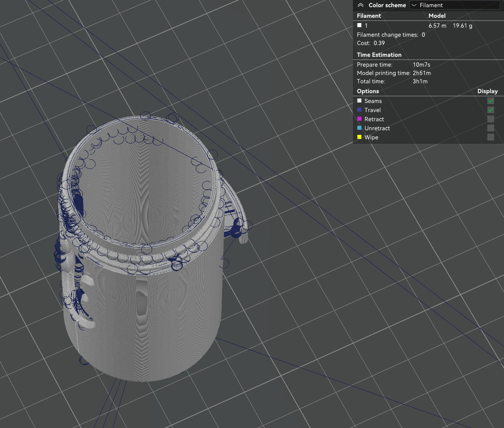Click the blue Travel color swatch
The width and height of the screenshot is (504, 428).
coord(359,109)
